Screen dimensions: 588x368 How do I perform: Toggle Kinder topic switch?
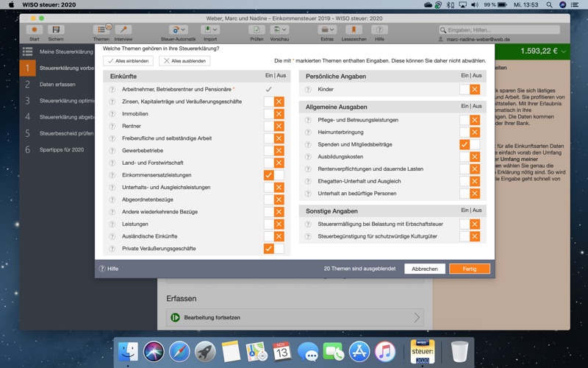(x=470, y=89)
